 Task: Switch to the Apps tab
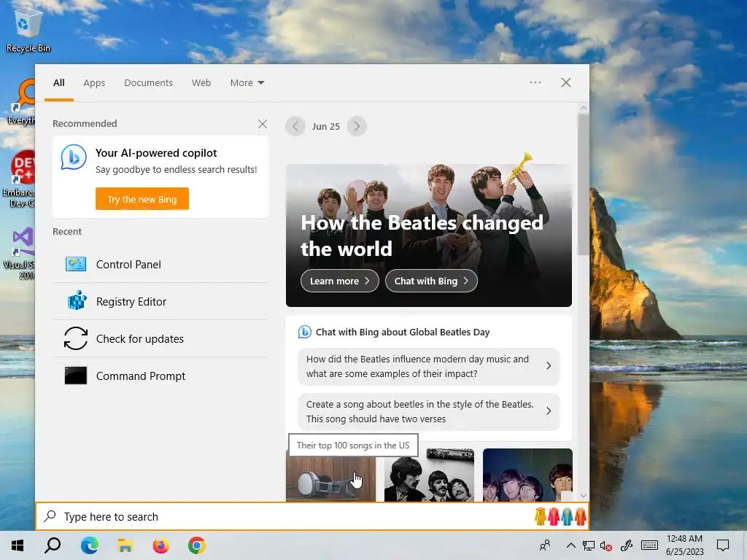click(x=94, y=83)
